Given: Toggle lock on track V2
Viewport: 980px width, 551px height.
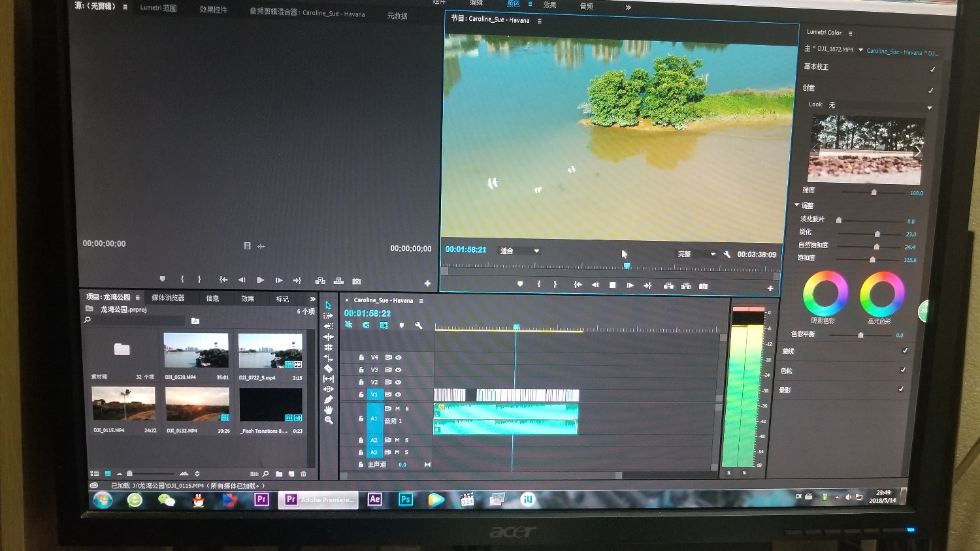Looking at the screenshot, I should (361, 382).
